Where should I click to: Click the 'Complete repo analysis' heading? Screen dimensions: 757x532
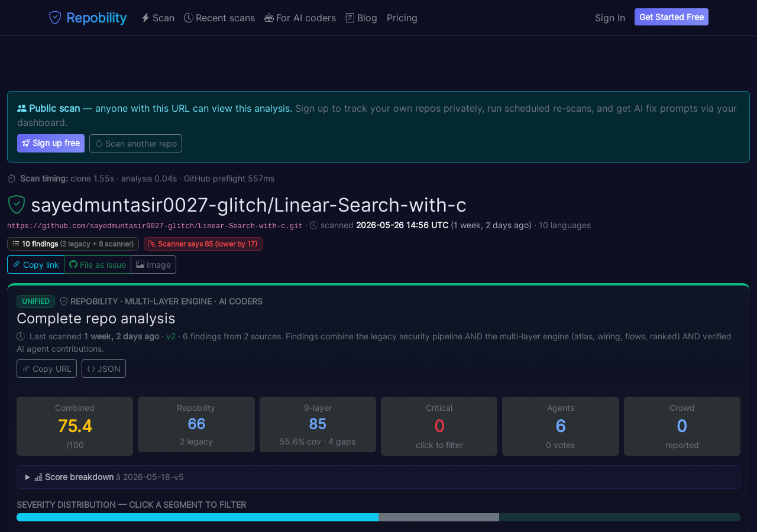coord(96,319)
